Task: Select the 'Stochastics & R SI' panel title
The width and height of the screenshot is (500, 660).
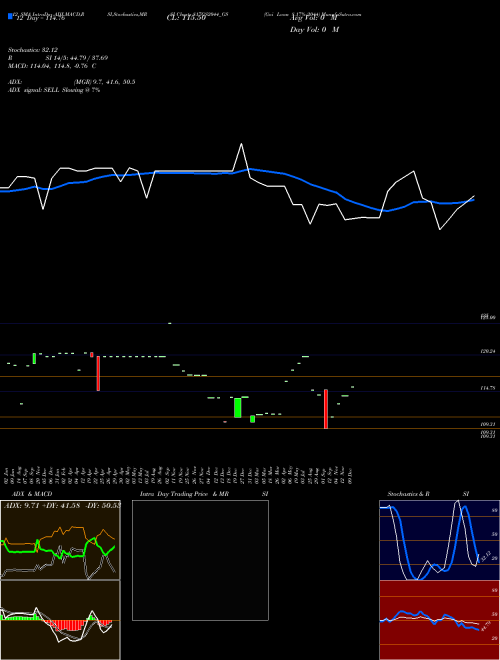Action: click(x=428, y=494)
